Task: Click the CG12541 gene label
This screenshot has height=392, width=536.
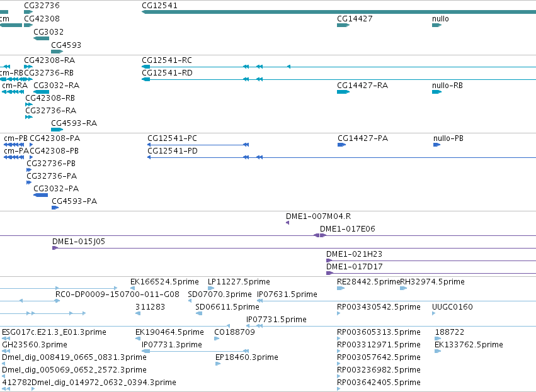Action: [159, 6]
